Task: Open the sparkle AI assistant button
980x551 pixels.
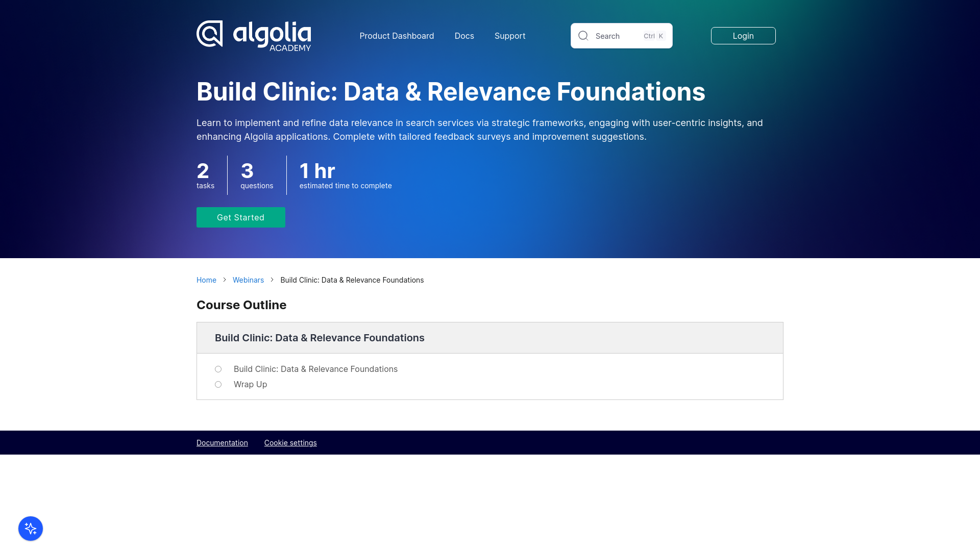Action: tap(31, 529)
